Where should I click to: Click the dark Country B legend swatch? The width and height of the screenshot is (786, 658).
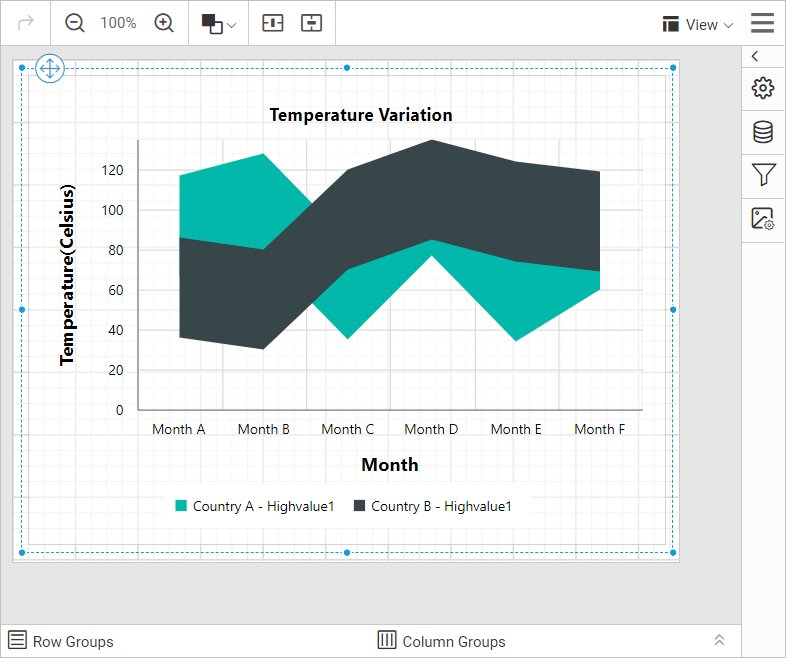click(359, 506)
